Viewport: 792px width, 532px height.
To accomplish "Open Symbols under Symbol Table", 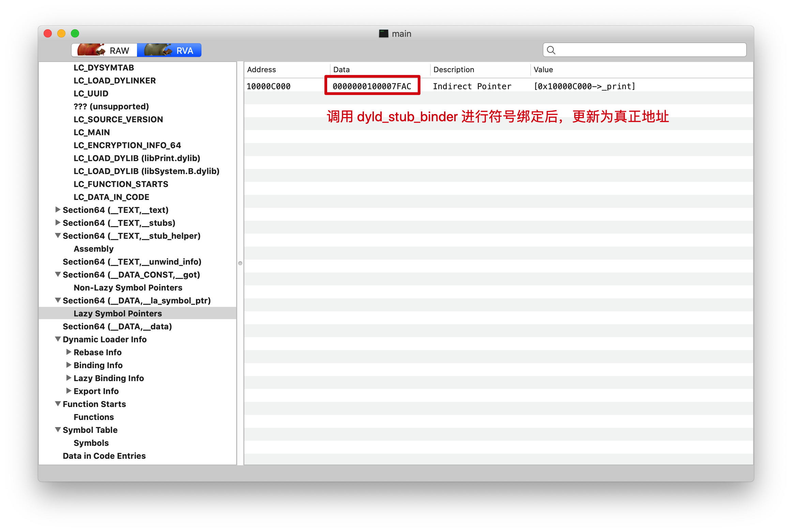I will tap(91, 443).
